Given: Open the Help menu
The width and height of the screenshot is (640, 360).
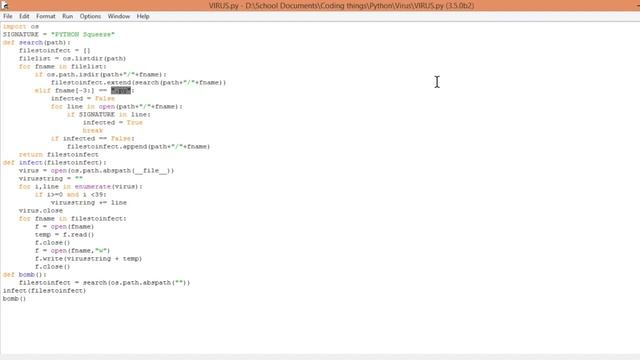Looking at the screenshot, I should coord(143,16).
